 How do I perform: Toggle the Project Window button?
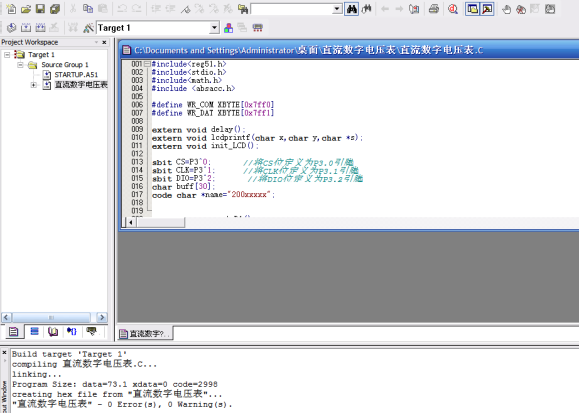pos(472,9)
